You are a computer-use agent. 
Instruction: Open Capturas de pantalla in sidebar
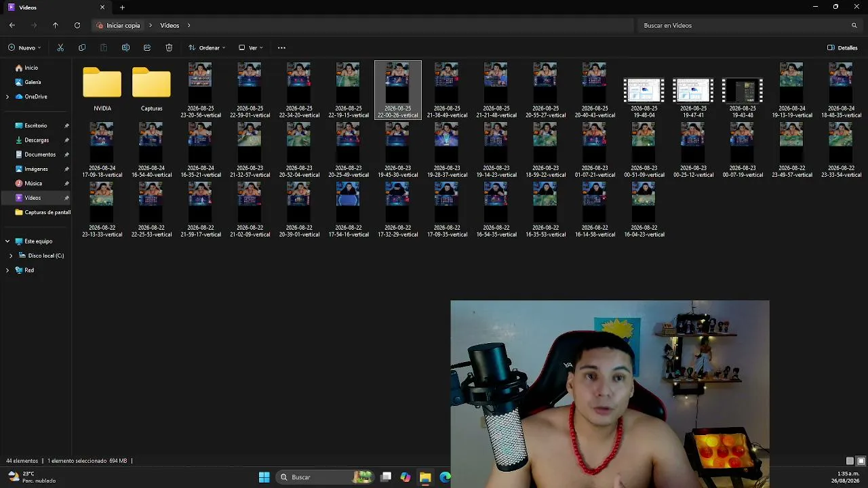42,212
